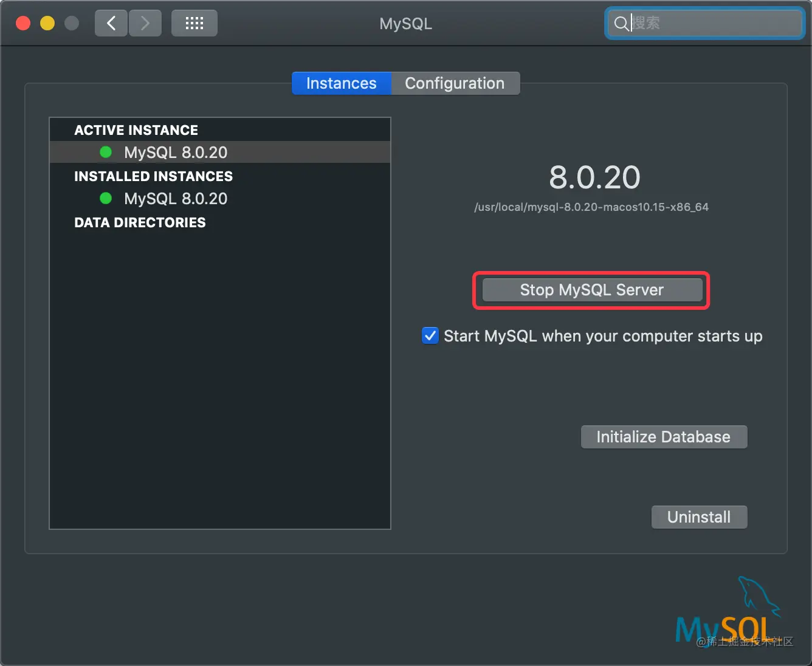
Task: Click the /usr/local/mysql-8.0.20 install path text
Action: pyautogui.click(x=591, y=207)
